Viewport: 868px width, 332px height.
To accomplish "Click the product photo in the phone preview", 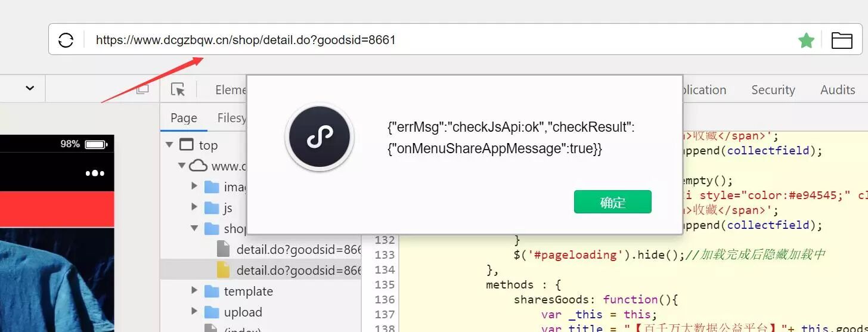I will point(57,280).
